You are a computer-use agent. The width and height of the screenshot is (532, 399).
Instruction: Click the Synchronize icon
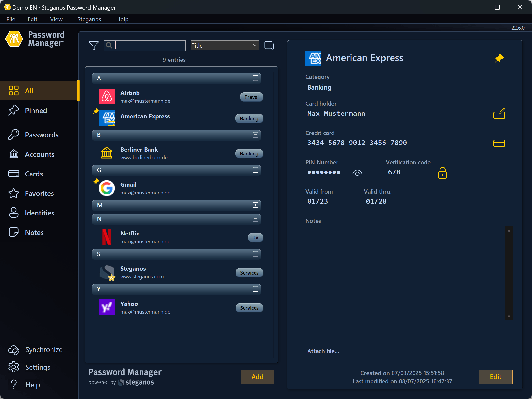(x=14, y=350)
